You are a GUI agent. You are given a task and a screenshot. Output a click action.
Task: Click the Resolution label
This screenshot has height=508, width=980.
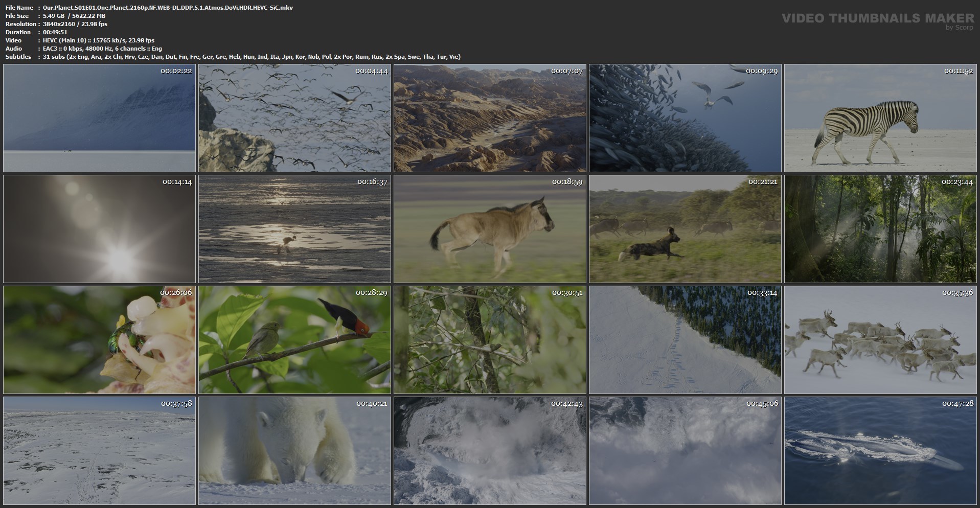pyautogui.click(x=21, y=24)
